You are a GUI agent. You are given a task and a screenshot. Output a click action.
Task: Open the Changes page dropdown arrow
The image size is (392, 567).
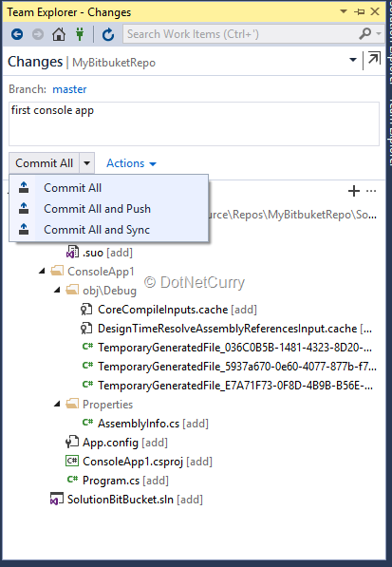(x=353, y=60)
